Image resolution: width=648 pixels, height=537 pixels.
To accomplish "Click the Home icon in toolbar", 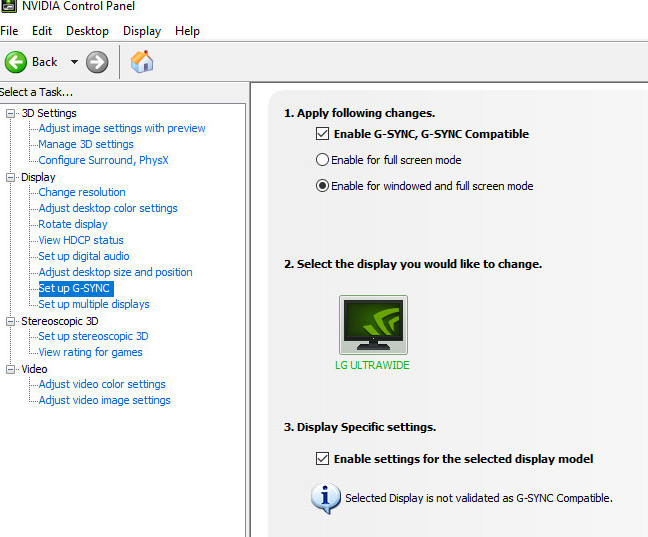I will [142, 62].
